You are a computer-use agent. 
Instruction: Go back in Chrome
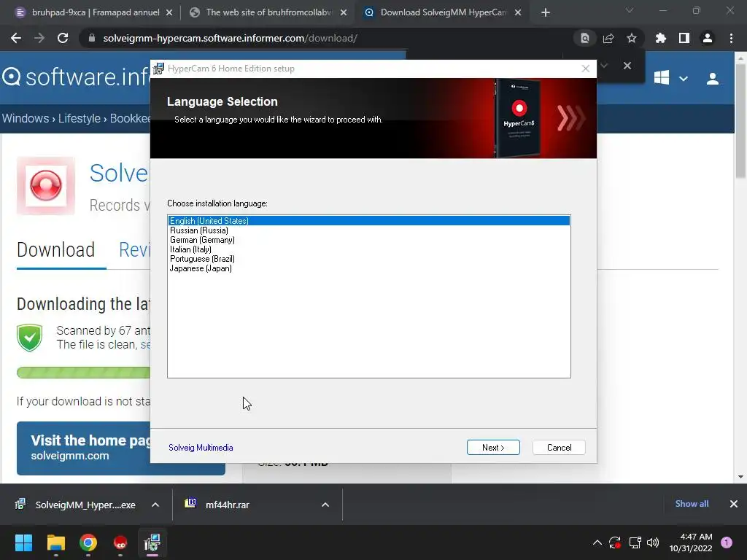click(x=16, y=38)
